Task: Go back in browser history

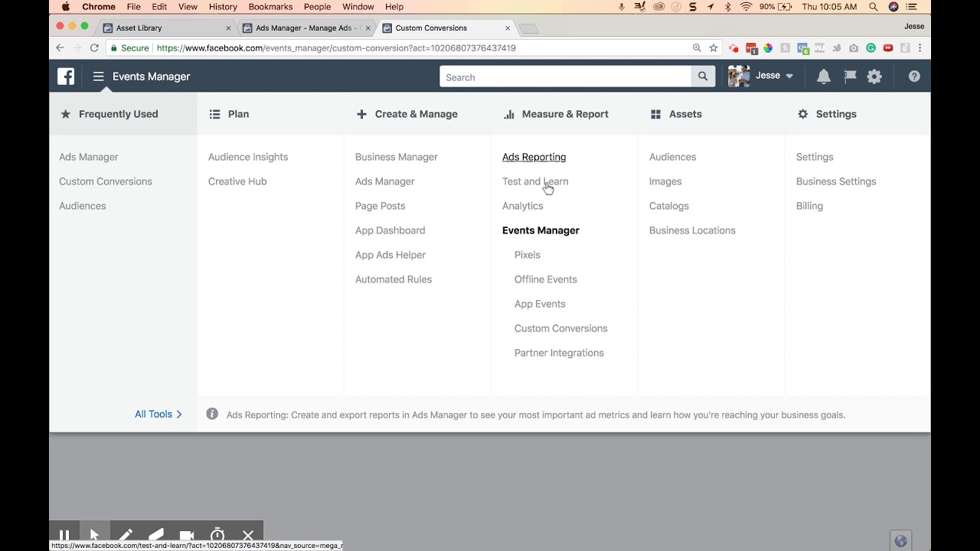Action: coord(60,47)
